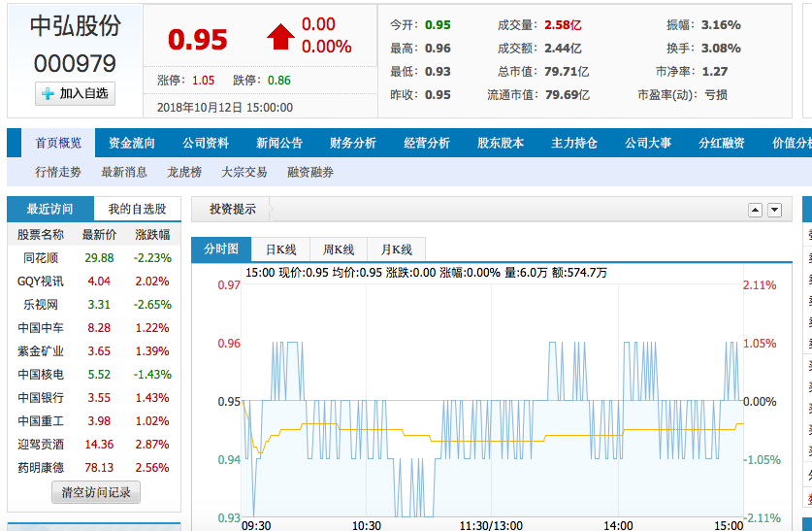Click 涨跌幅 column header

[x=152, y=235]
